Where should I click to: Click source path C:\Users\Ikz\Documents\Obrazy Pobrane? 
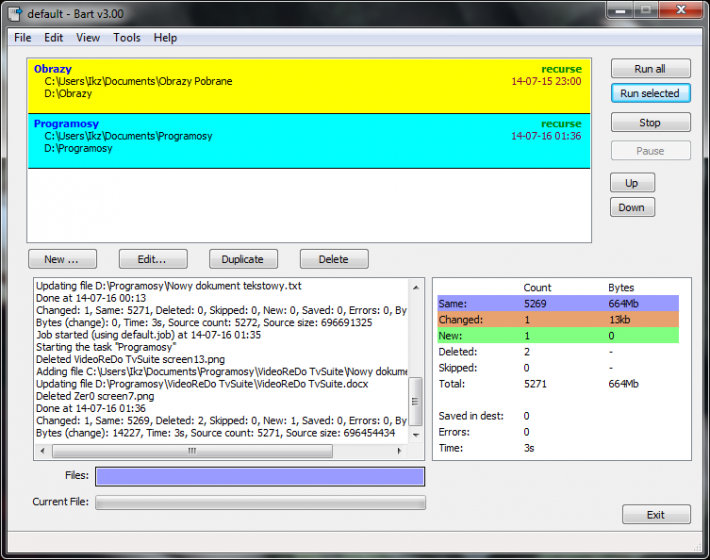138,81
